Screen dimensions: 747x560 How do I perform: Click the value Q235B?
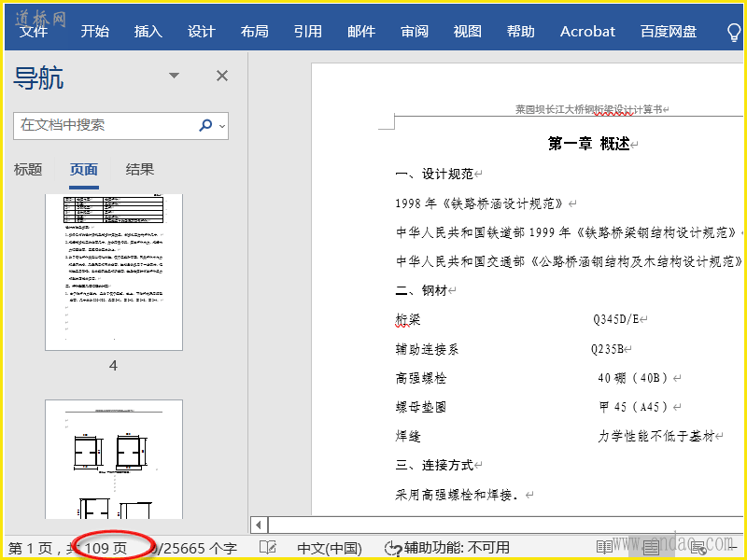(x=608, y=349)
